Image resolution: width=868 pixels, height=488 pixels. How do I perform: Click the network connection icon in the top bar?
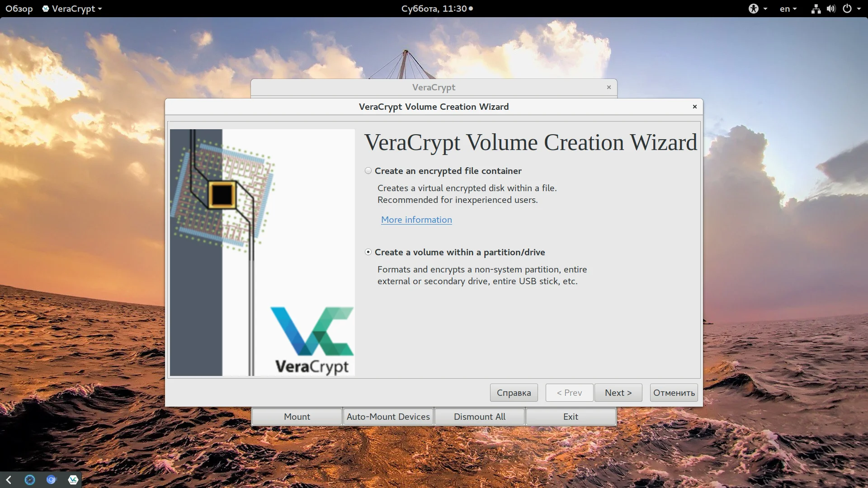click(816, 9)
